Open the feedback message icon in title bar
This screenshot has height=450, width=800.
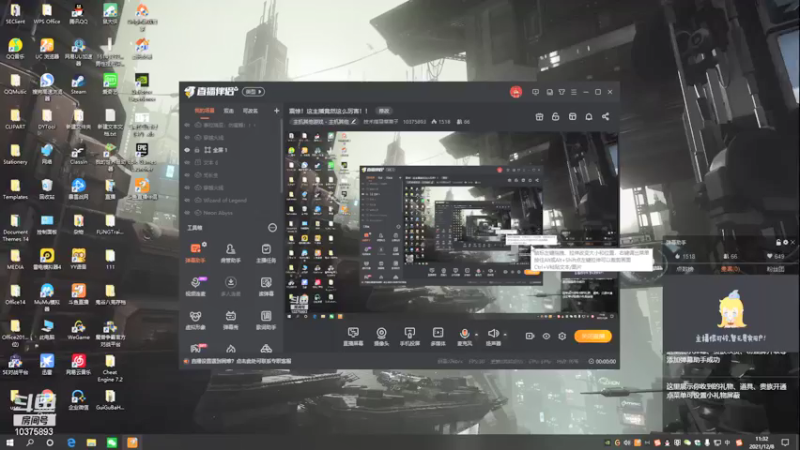click(x=535, y=92)
